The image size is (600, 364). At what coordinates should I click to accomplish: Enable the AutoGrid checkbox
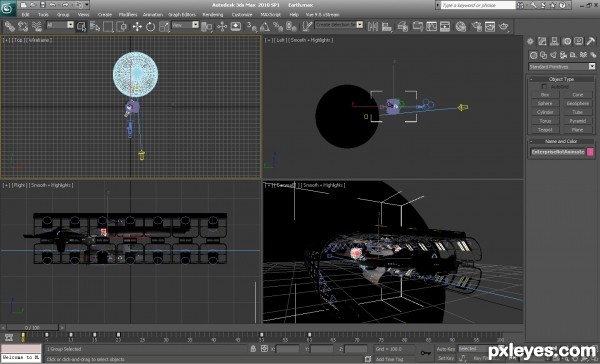pyautogui.click(x=544, y=87)
